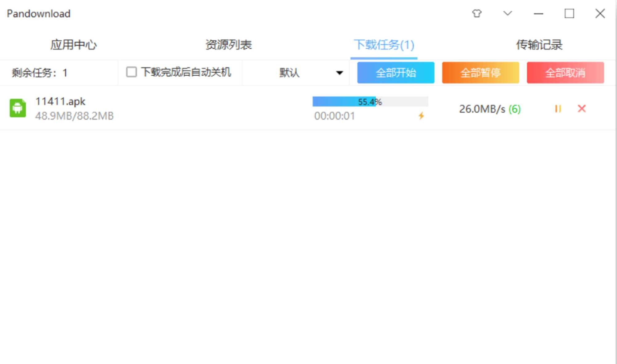Screen dimensions: 617x364
Task: Click the 剩余任务: 1 label
Action: click(x=39, y=73)
